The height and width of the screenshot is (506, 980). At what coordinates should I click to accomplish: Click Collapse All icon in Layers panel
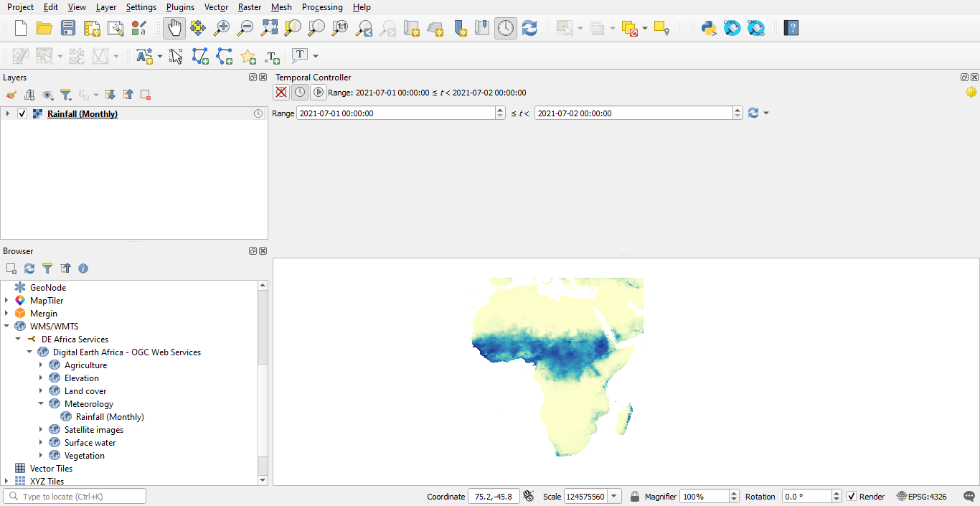click(x=128, y=95)
